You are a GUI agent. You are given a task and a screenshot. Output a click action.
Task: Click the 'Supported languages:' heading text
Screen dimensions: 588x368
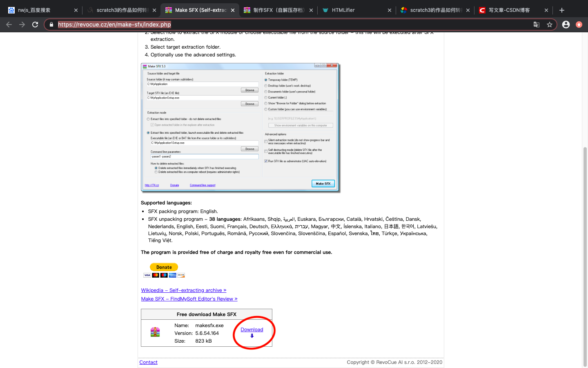click(166, 203)
